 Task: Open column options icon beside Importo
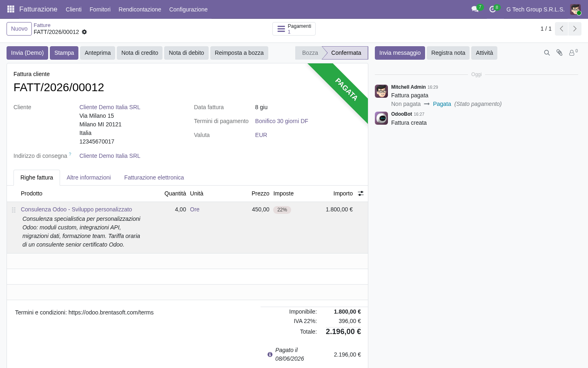[x=361, y=193]
